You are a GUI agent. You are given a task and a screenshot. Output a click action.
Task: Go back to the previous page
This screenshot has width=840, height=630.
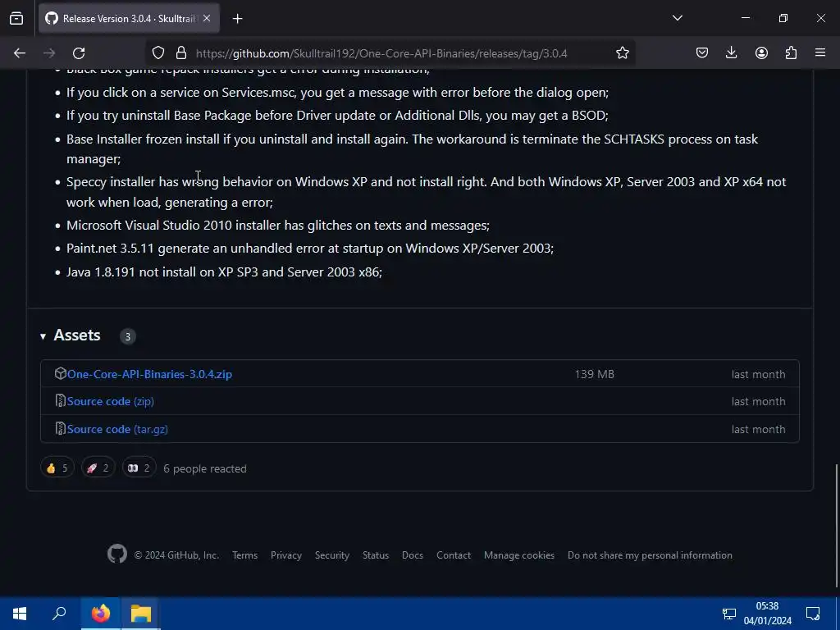click(20, 53)
